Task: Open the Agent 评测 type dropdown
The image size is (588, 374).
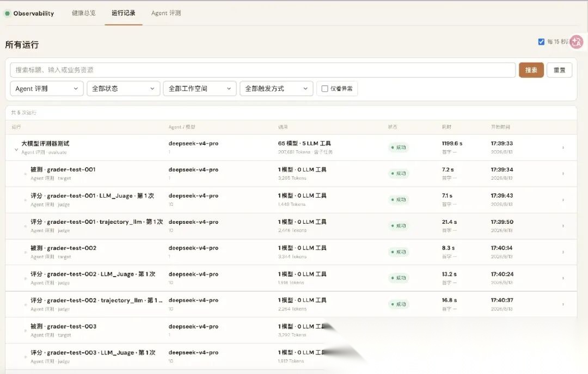Action: point(46,89)
